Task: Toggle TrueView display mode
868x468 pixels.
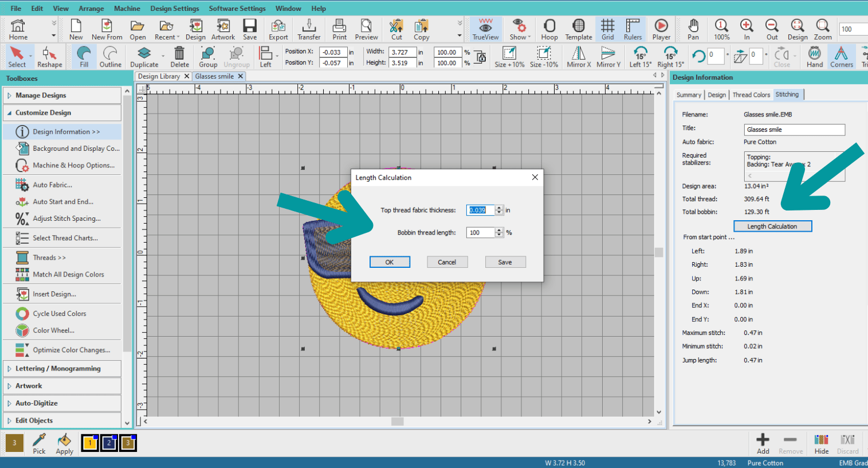Action: [485, 29]
